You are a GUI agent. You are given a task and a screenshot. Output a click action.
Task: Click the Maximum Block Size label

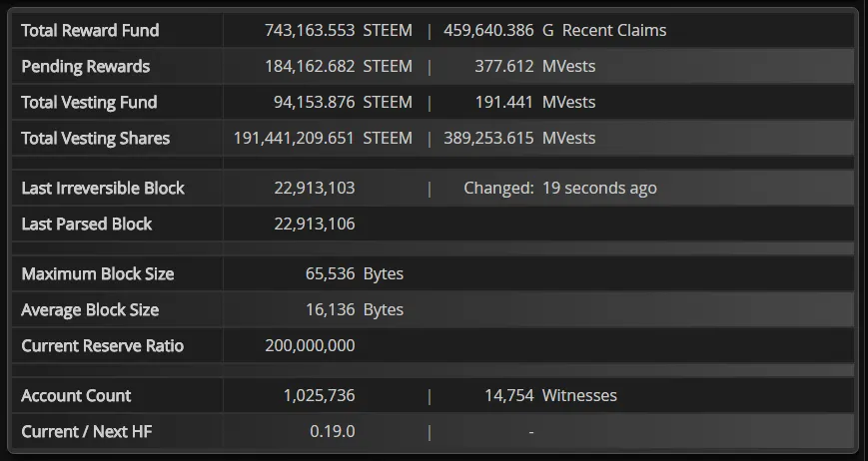(x=98, y=273)
